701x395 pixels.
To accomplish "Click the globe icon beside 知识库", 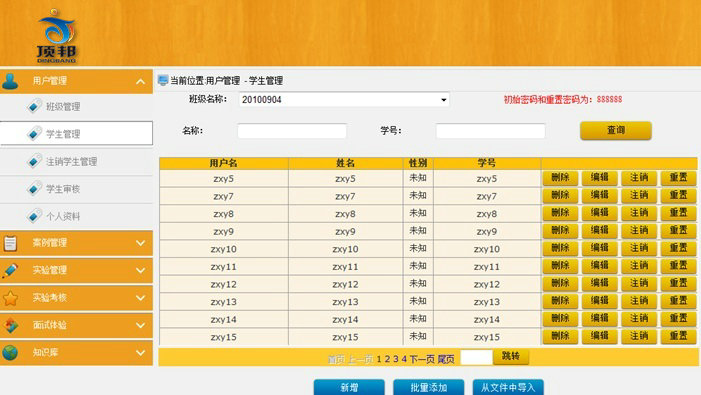I will [x=10, y=353].
